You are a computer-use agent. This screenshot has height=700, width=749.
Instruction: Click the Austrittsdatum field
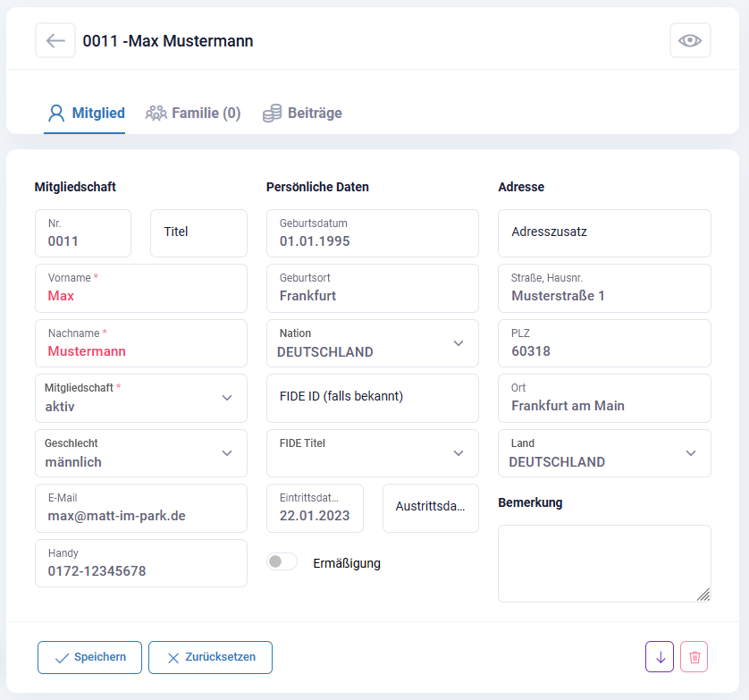(x=430, y=508)
